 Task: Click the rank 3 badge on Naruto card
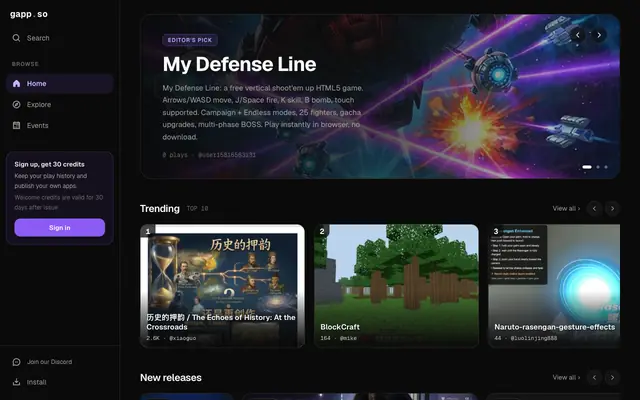496,231
